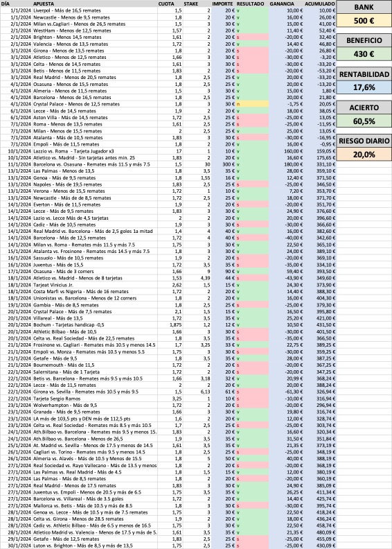The height and width of the screenshot is (549, 392).
Task: Select the 20,0% daily risk cell
Action: 364,155
